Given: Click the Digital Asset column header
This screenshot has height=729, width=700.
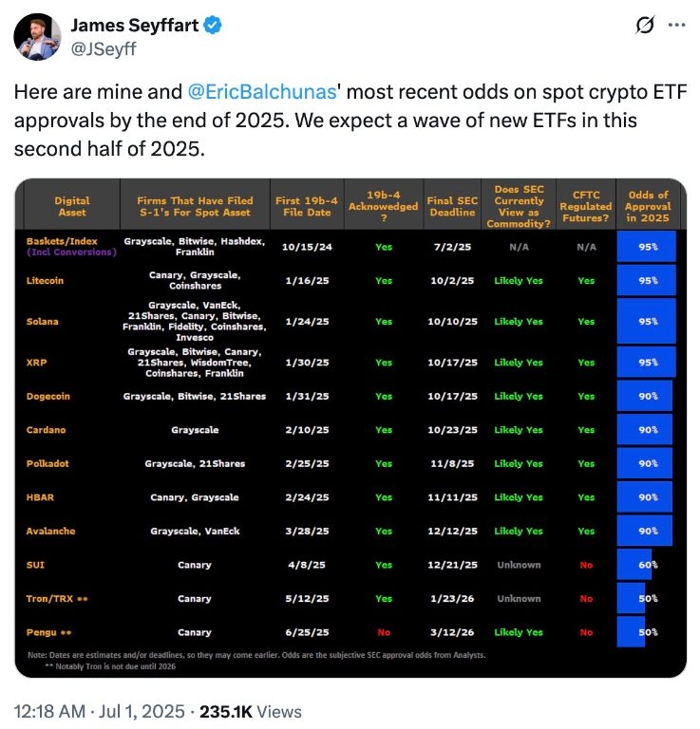Looking at the screenshot, I should [x=72, y=206].
